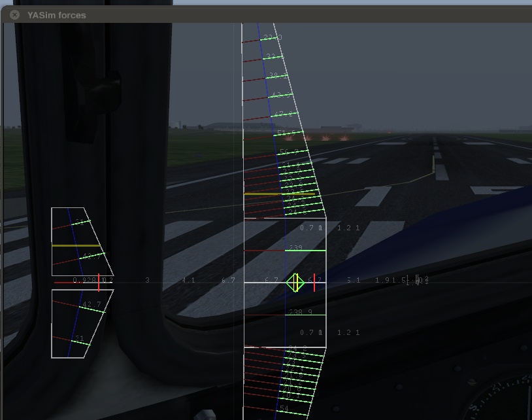Click the fuselage value 4.1
The image size is (532, 420).
click(188, 280)
